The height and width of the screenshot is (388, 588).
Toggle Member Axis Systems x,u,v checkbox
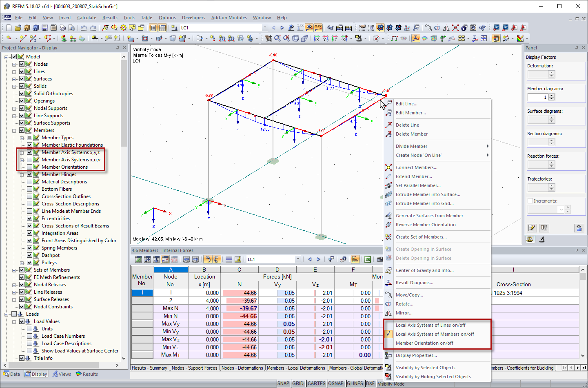pos(29,160)
